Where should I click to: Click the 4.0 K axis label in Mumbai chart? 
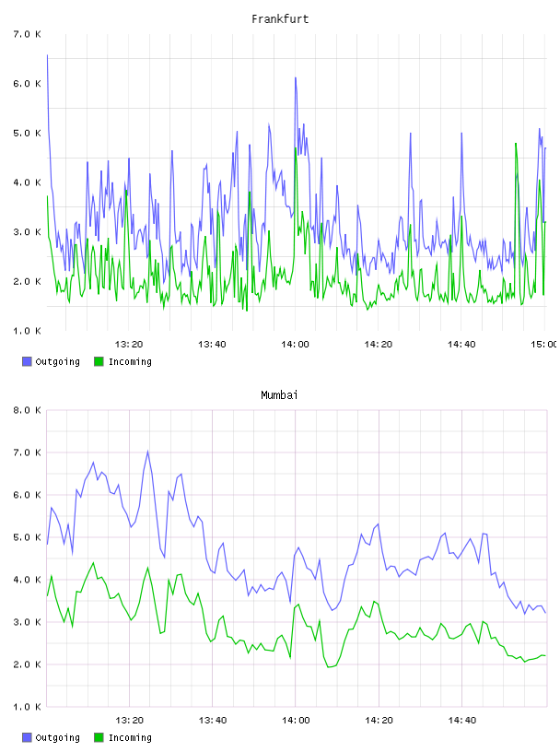click(28, 580)
